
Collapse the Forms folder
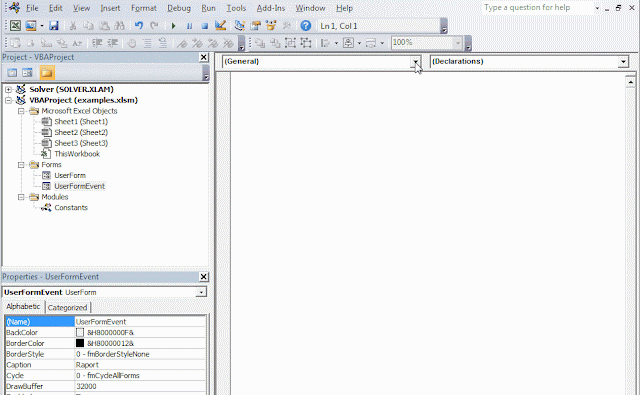[x=21, y=165]
